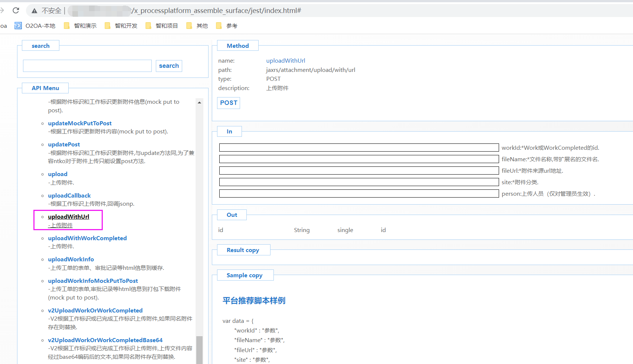Image resolution: width=633 pixels, height=364 pixels.
Task: Open the 智和开发 bookmark folder
Action: 121,26
